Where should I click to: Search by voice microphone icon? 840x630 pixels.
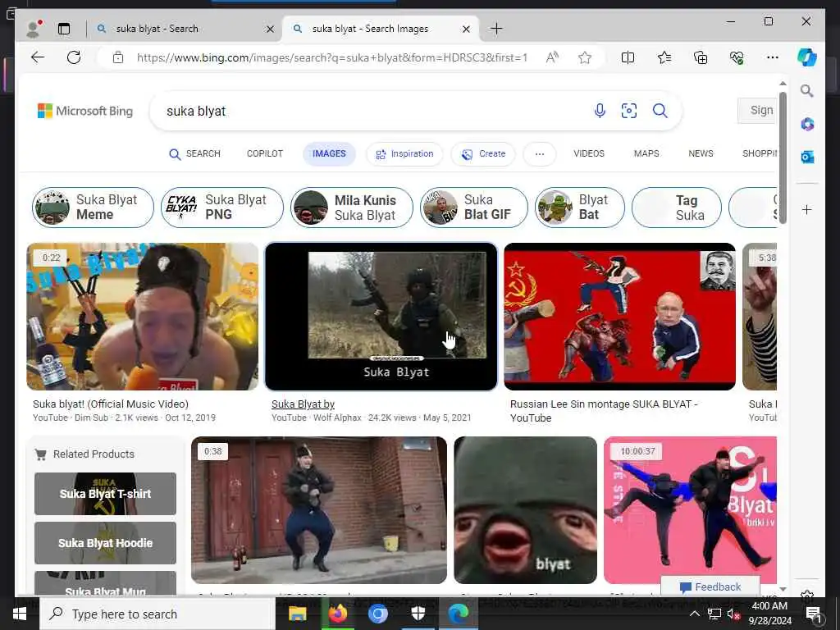[600, 111]
